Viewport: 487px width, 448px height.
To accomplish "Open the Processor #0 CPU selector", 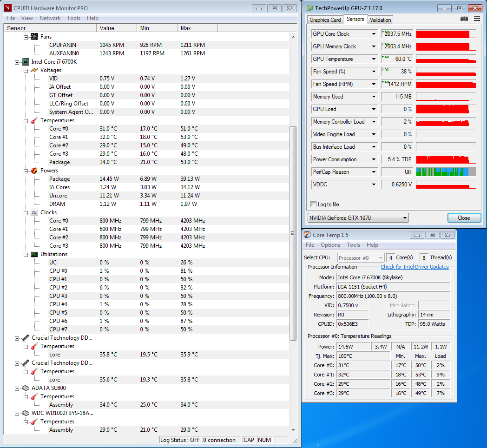I will coord(361,258).
